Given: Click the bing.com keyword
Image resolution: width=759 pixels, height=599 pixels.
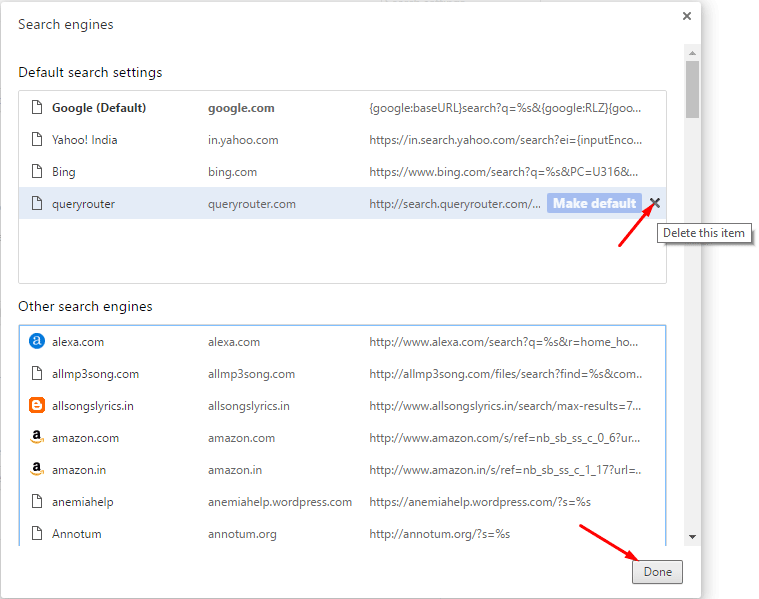Looking at the screenshot, I should [232, 172].
